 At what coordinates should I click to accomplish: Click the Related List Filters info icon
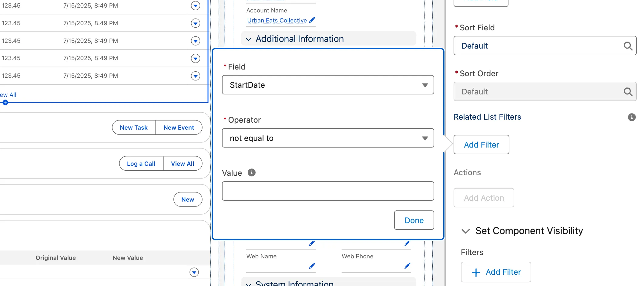[x=632, y=117]
